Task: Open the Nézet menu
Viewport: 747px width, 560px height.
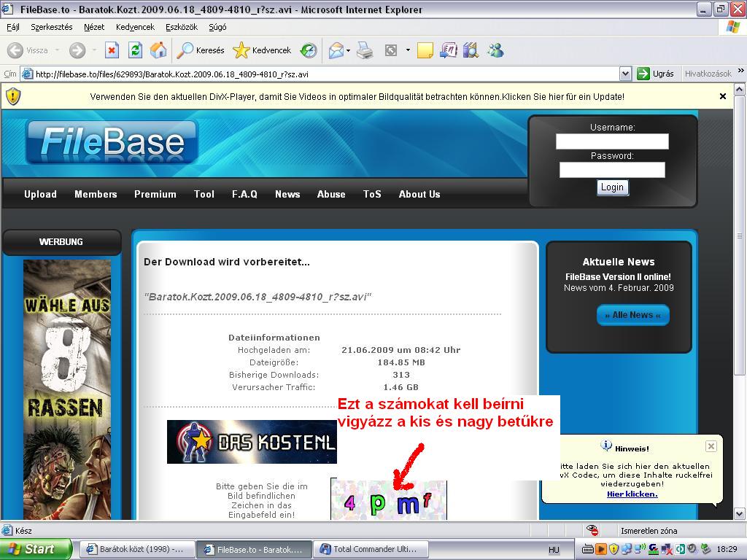Action: pyautogui.click(x=94, y=27)
